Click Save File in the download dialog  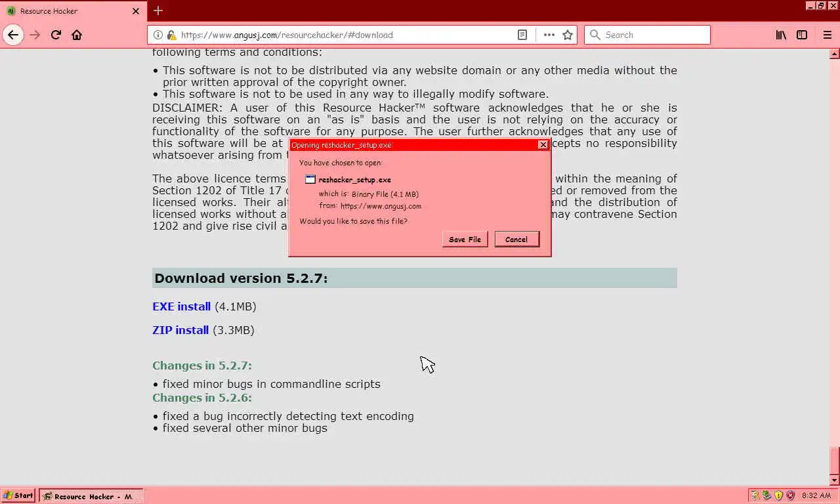click(x=465, y=240)
